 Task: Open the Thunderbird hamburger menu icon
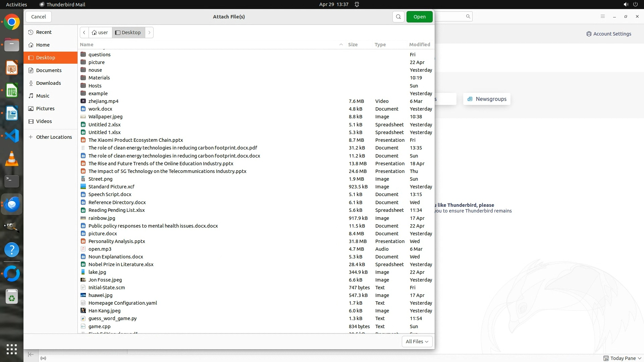click(602, 16)
